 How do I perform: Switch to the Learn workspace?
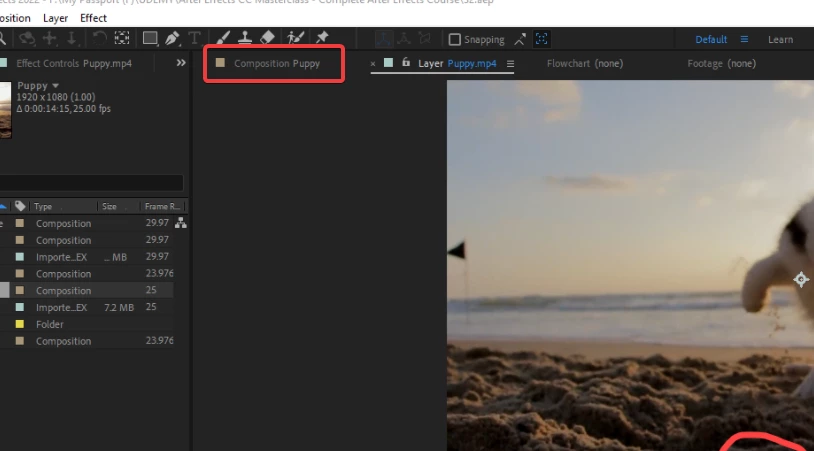[x=780, y=39]
